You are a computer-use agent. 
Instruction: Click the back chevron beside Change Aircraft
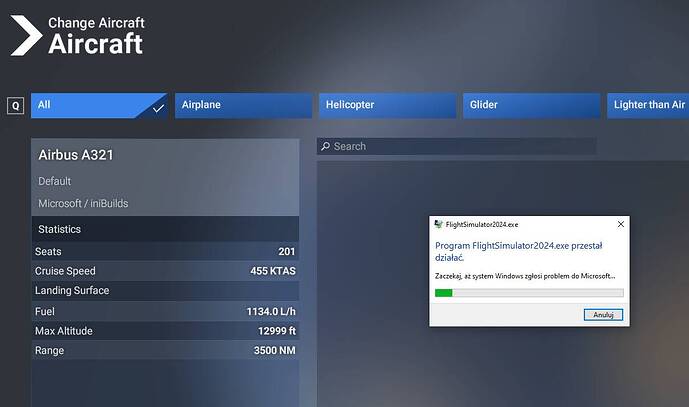pyautogui.click(x=26, y=35)
